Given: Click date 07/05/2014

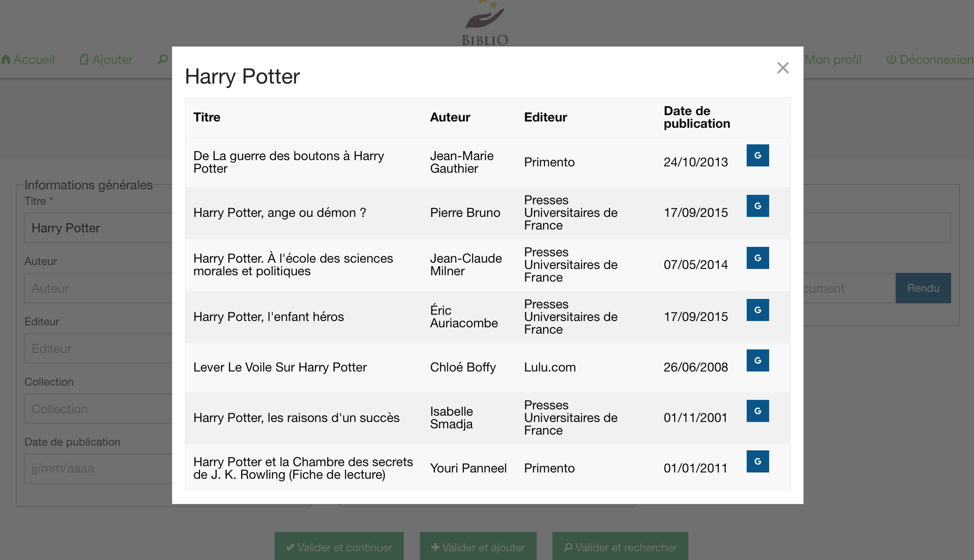Looking at the screenshot, I should (696, 265).
